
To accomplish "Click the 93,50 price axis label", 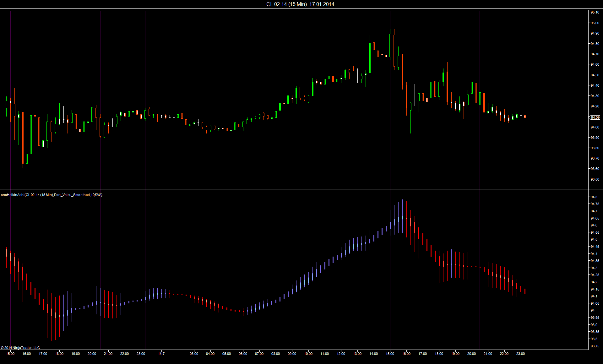I will click(595, 179).
